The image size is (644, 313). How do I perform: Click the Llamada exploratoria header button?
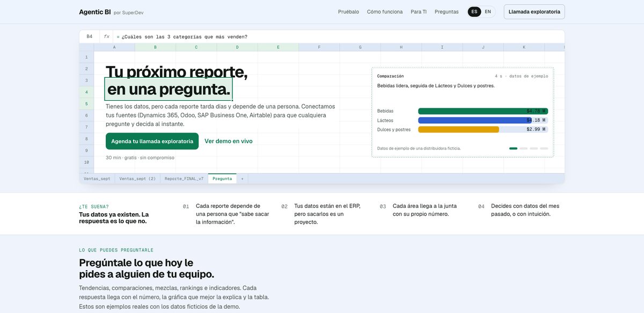[534, 12]
